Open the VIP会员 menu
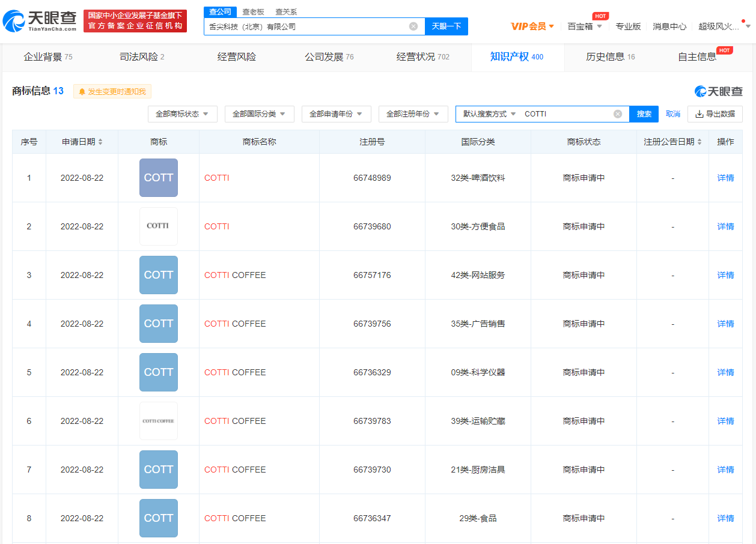Viewport: 756px width, 544px height. point(532,26)
